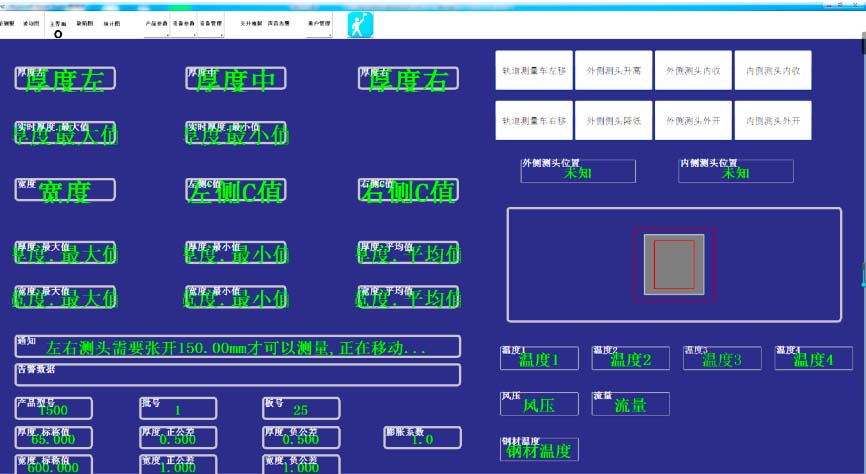Click the 产品型号 field showing 1500
The image size is (866, 474).
click(53, 409)
